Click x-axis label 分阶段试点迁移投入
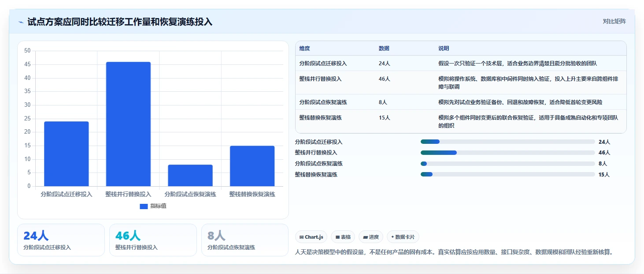This screenshot has width=644, height=274. click(x=67, y=194)
